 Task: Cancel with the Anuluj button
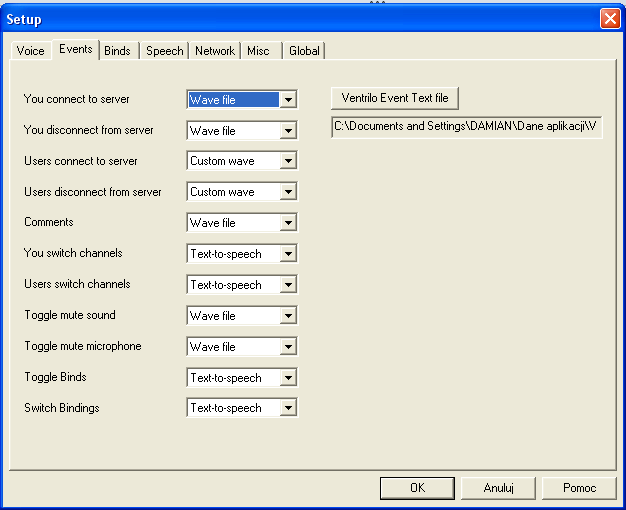click(498, 488)
